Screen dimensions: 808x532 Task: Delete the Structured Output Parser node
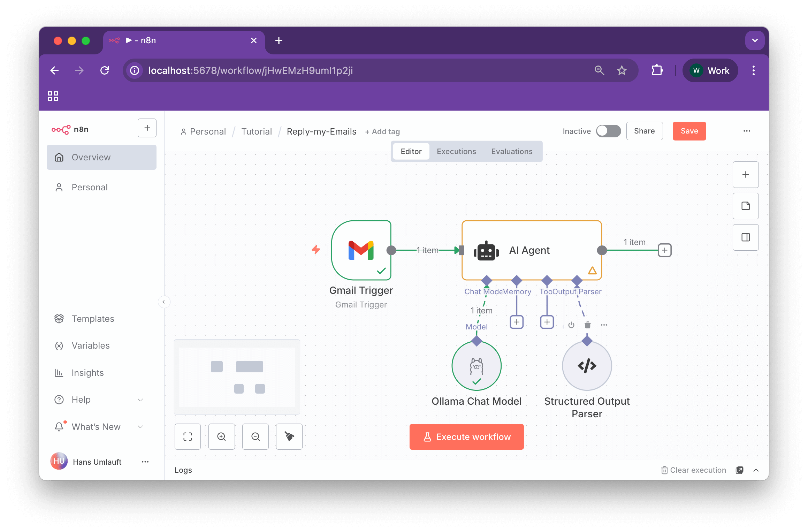[588, 325]
